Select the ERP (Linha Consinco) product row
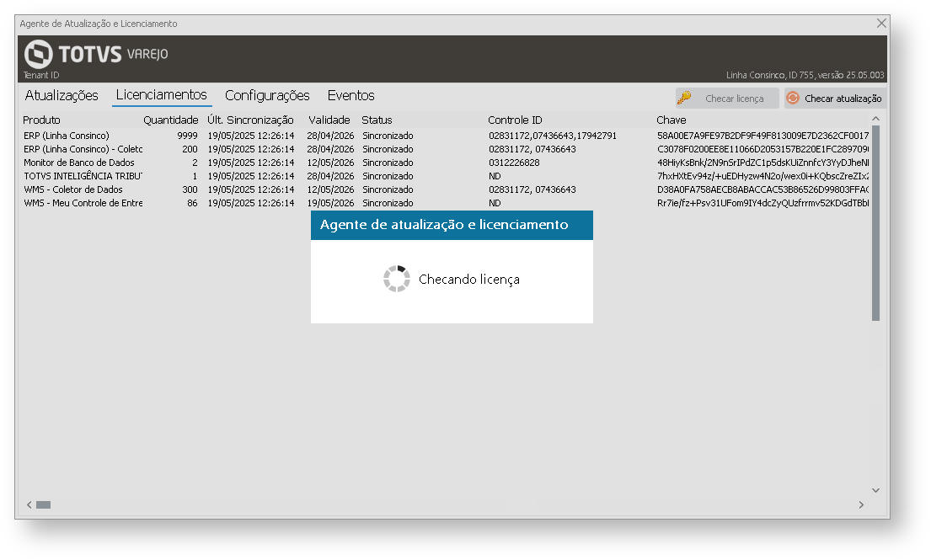Screen dimensions: 931x560 (446, 136)
